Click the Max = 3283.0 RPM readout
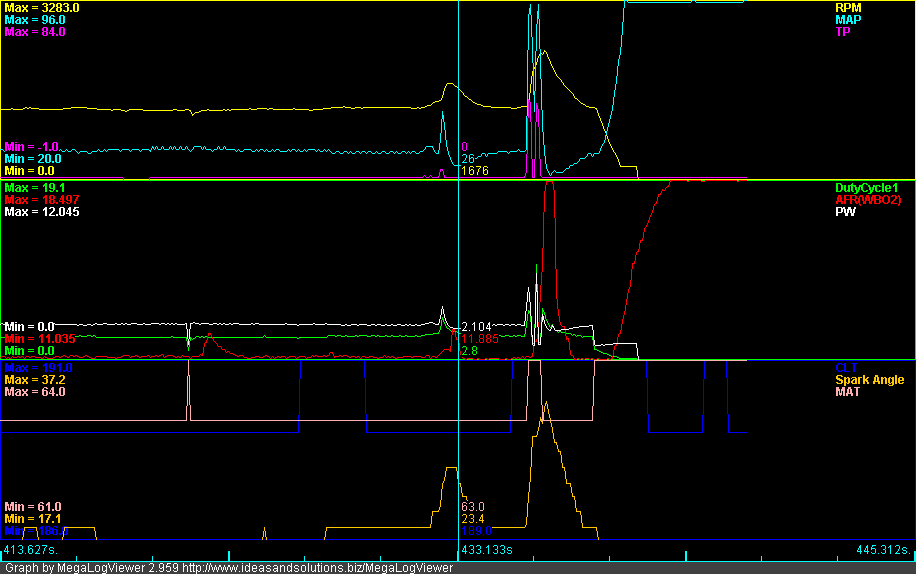The height and width of the screenshot is (574, 916). click(x=42, y=7)
